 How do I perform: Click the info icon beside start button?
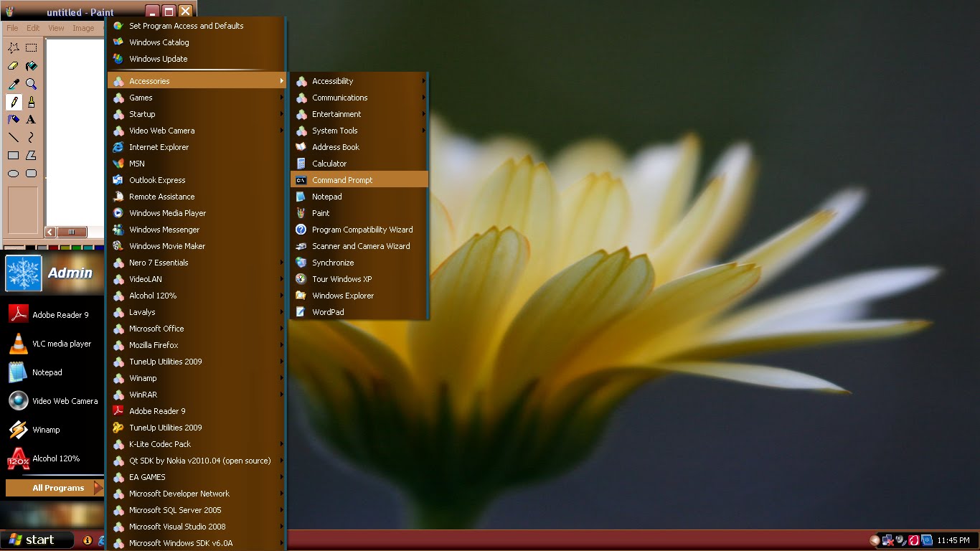pyautogui.click(x=88, y=540)
